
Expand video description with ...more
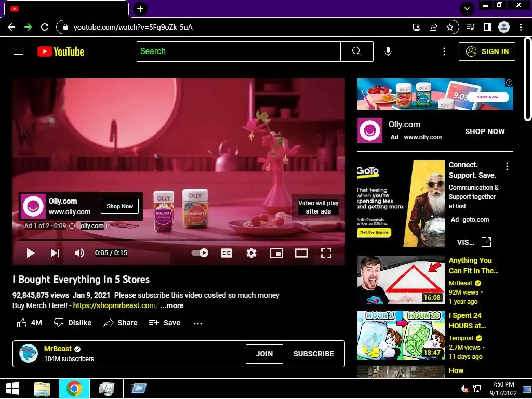click(172, 305)
